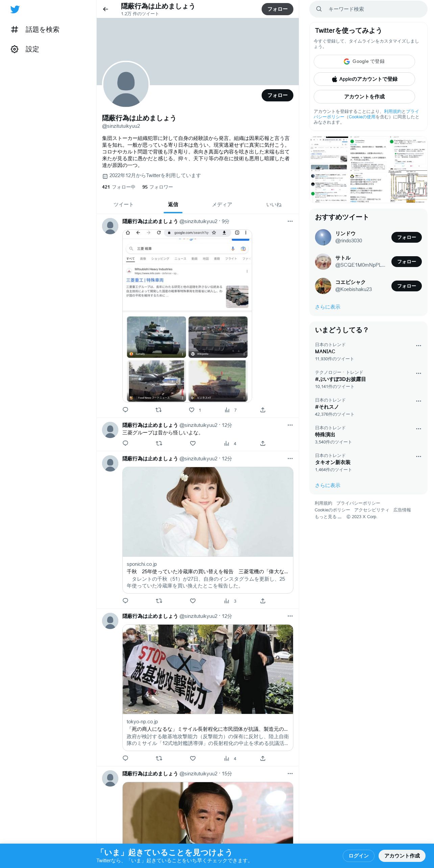Share the sponichi.co.jp article tweet
The image size is (434, 868).
tap(263, 601)
